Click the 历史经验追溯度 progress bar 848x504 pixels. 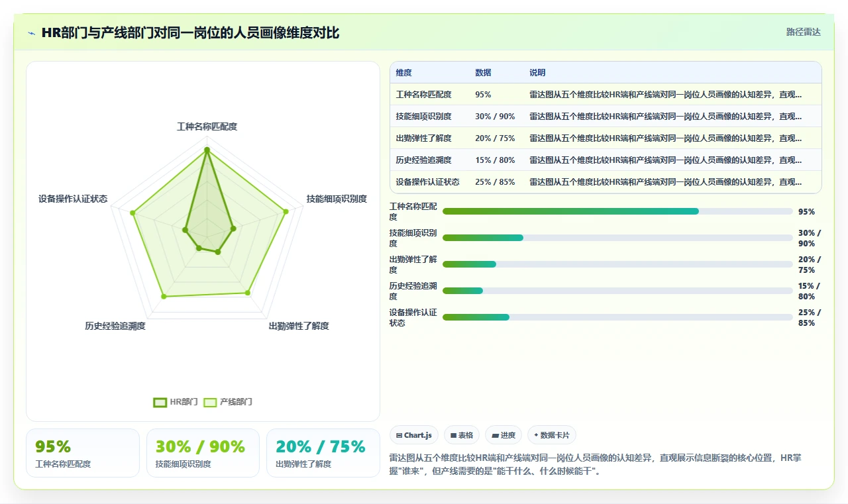pos(617,291)
